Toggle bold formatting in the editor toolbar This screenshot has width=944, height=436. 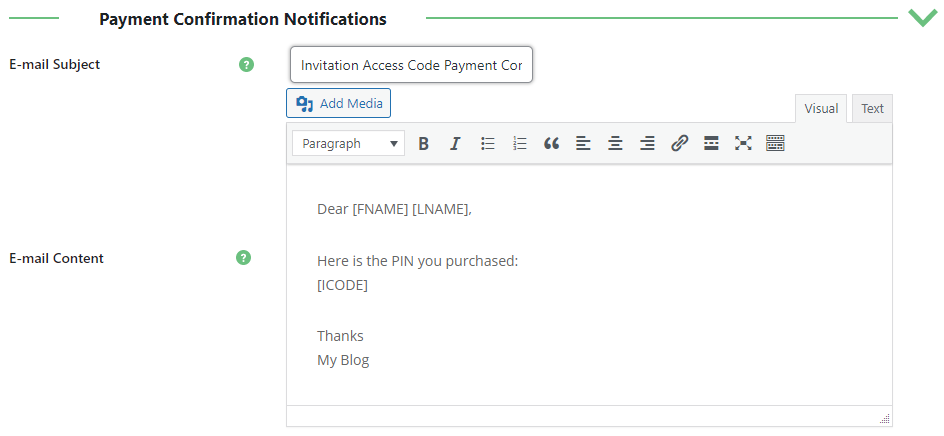[x=423, y=143]
